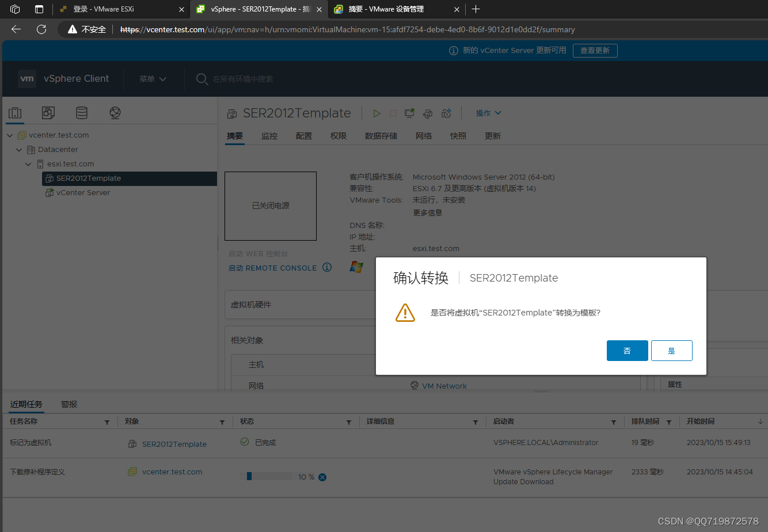Click info icon beside Remote Console
This screenshot has height=532, width=768.
pyautogui.click(x=327, y=267)
